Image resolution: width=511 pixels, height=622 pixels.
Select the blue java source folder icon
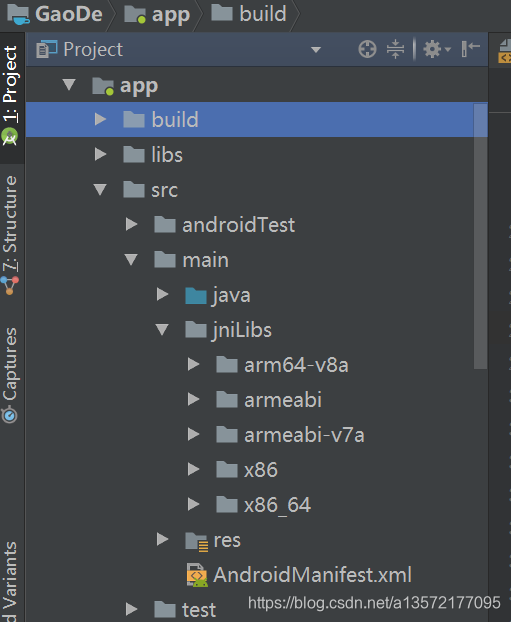point(196,296)
